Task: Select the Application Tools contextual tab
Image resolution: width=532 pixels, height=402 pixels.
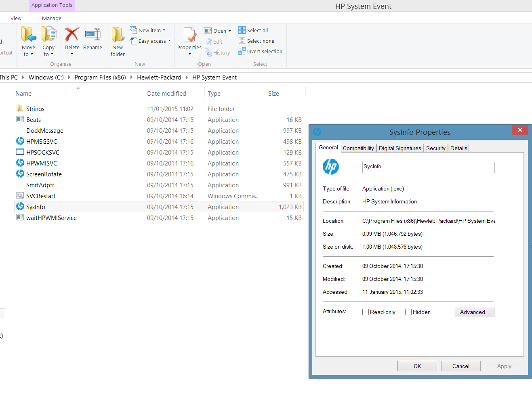Action: (52, 5)
